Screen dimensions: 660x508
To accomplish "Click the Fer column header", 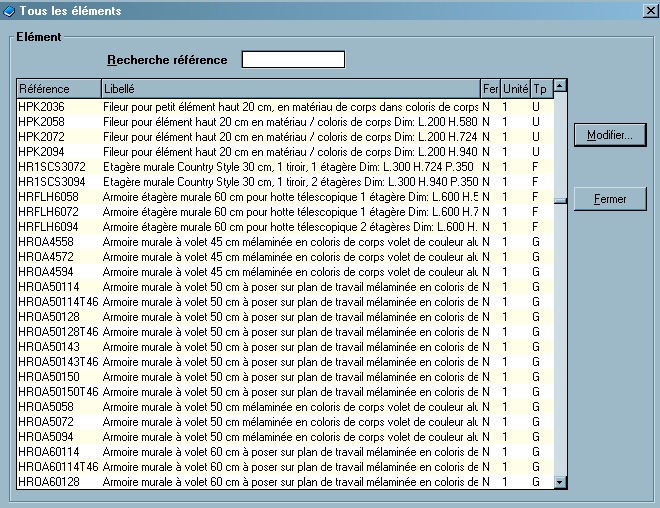I will tap(490, 89).
